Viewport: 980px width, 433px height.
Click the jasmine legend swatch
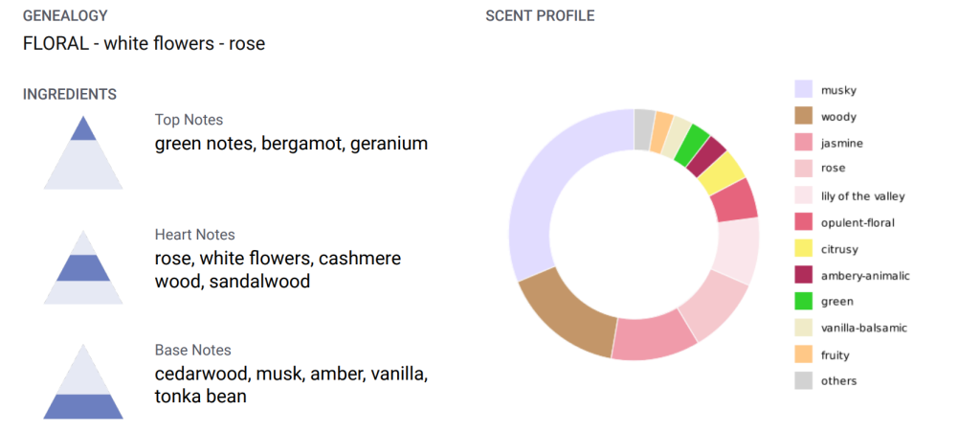(x=804, y=143)
